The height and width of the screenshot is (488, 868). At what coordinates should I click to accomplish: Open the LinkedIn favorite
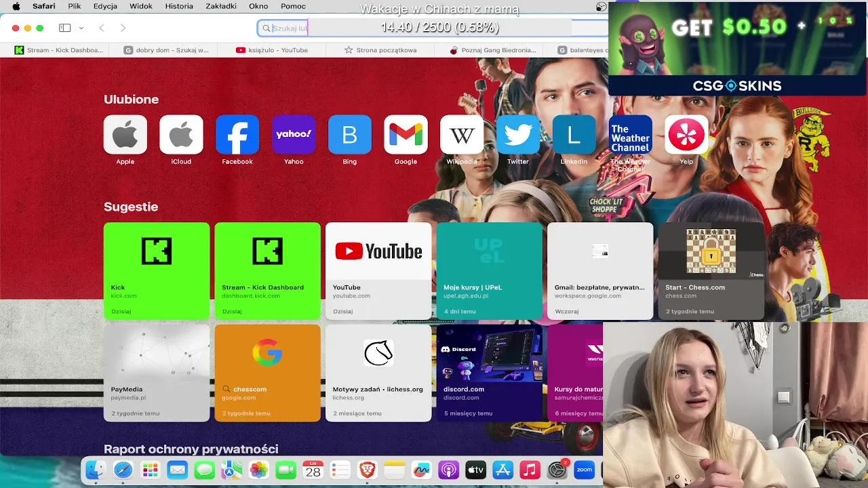[574, 134]
